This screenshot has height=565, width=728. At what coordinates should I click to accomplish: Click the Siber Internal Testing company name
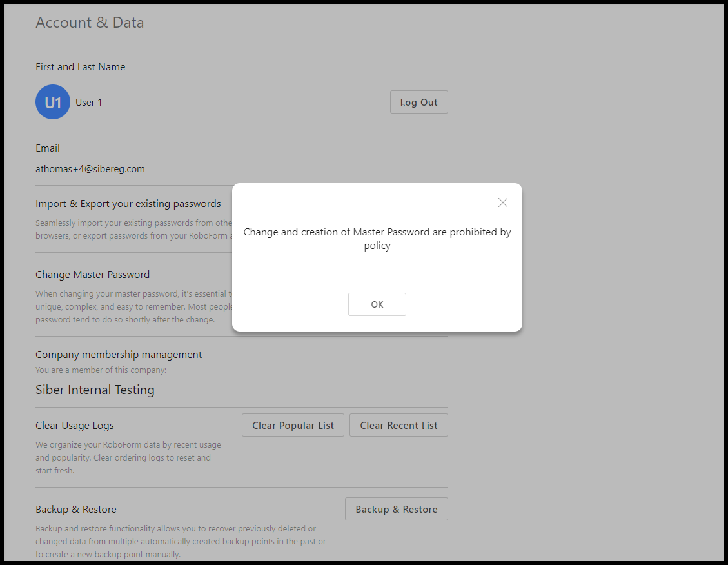[95, 390]
